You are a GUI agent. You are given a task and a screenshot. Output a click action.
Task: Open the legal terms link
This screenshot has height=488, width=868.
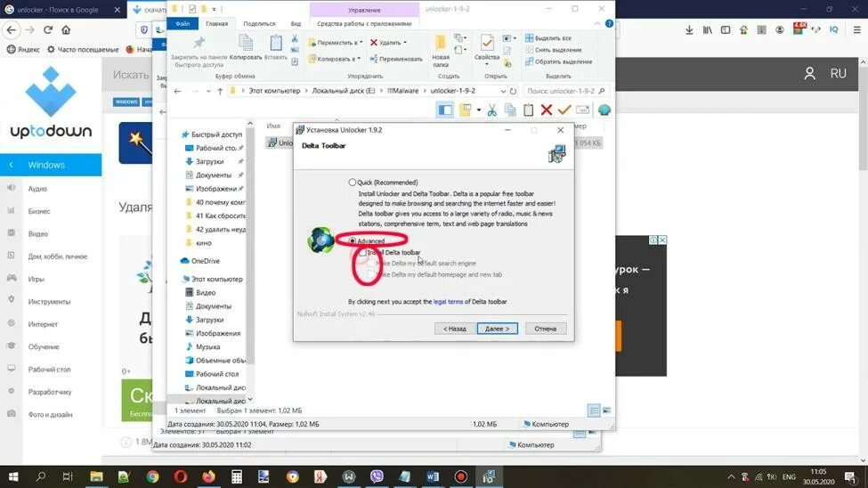pyautogui.click(x=448, y=302)
